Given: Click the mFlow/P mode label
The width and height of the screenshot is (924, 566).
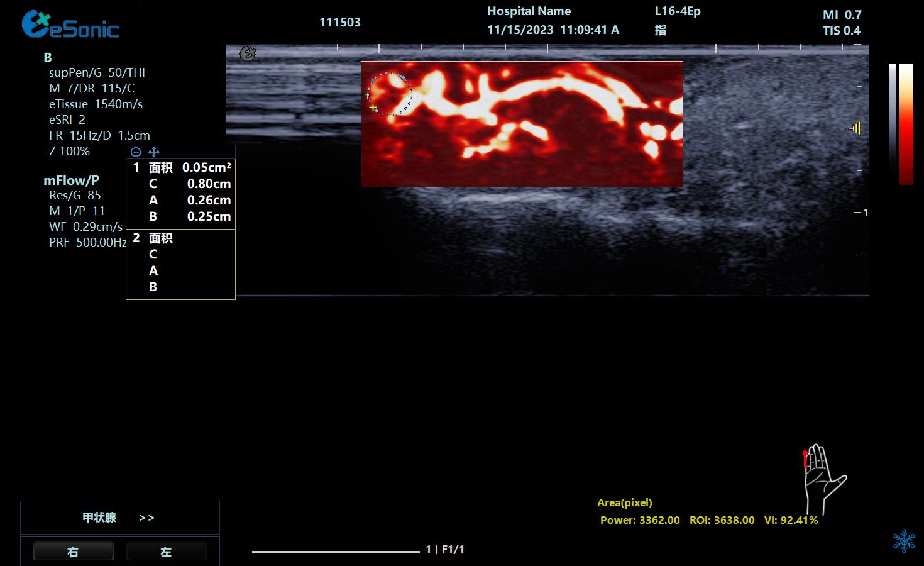Looking at the screenshot, I should (x=71, y=180).
